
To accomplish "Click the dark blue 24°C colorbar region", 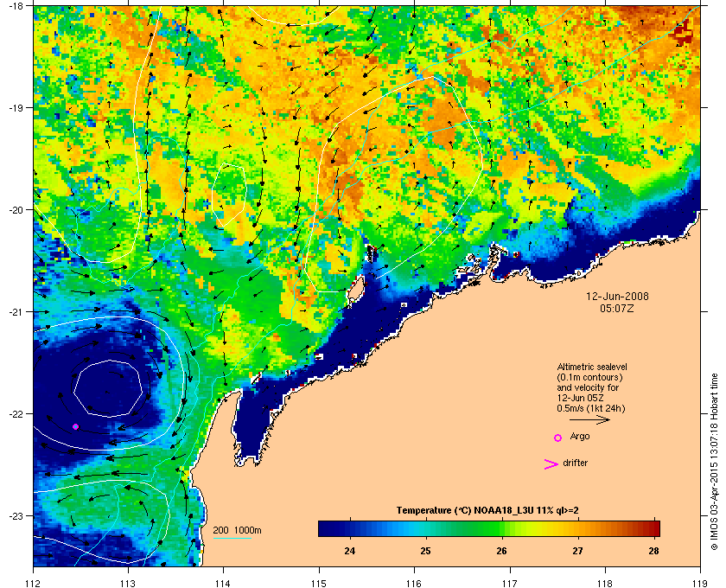I will [350, 528].
